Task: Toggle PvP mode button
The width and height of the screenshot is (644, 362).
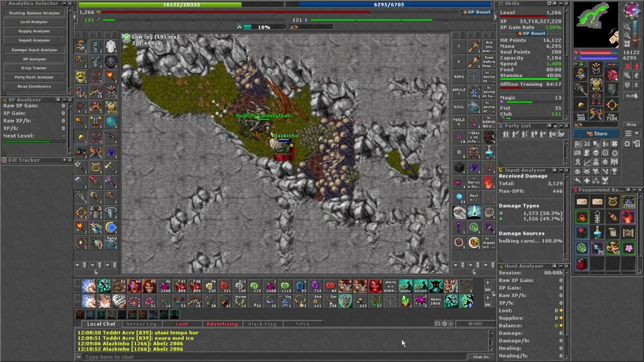Action: pyautogui.click(x=632, y=96)
